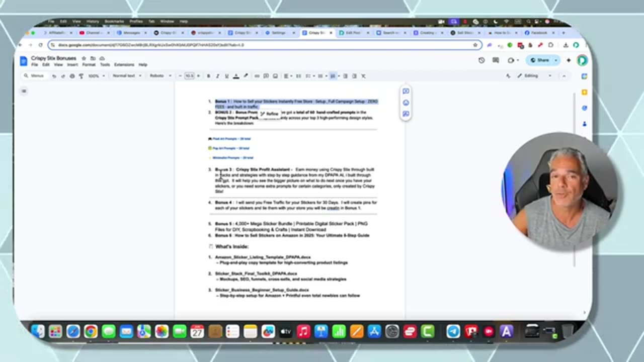Increase the indent
This screenshot has width=644, height=362.
354,76
